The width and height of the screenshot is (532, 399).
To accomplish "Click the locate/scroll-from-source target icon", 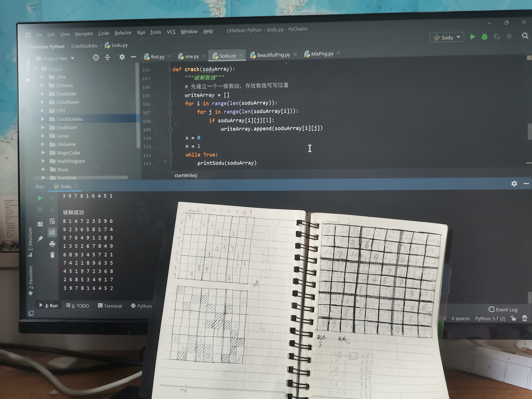I will [96, 57].
